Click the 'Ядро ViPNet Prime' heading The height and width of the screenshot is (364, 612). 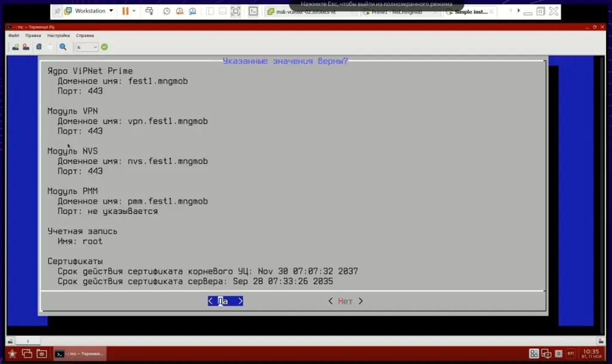90,71
